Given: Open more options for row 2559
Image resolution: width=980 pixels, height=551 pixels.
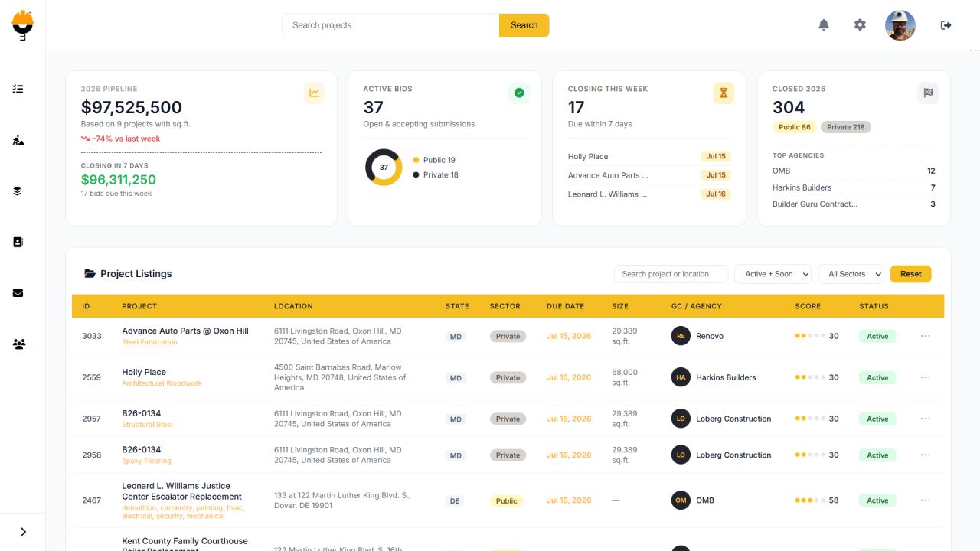Looking at the screenshot, I should (926, 377).
